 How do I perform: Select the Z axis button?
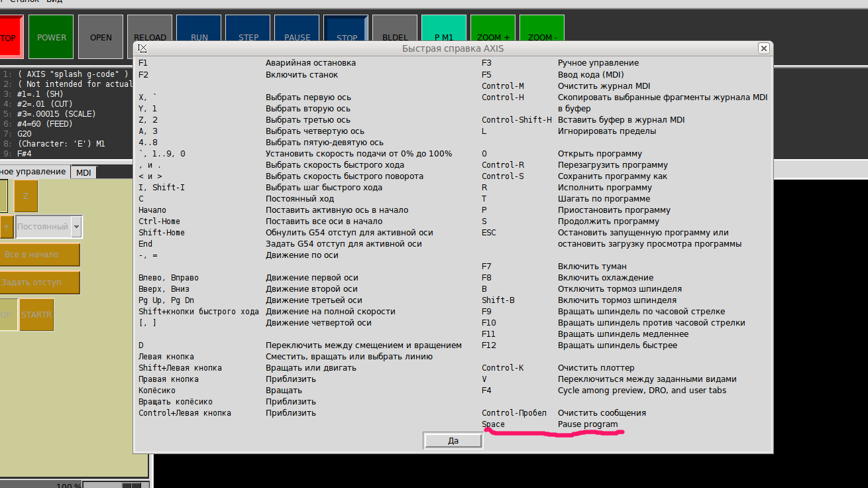point(26,196)
